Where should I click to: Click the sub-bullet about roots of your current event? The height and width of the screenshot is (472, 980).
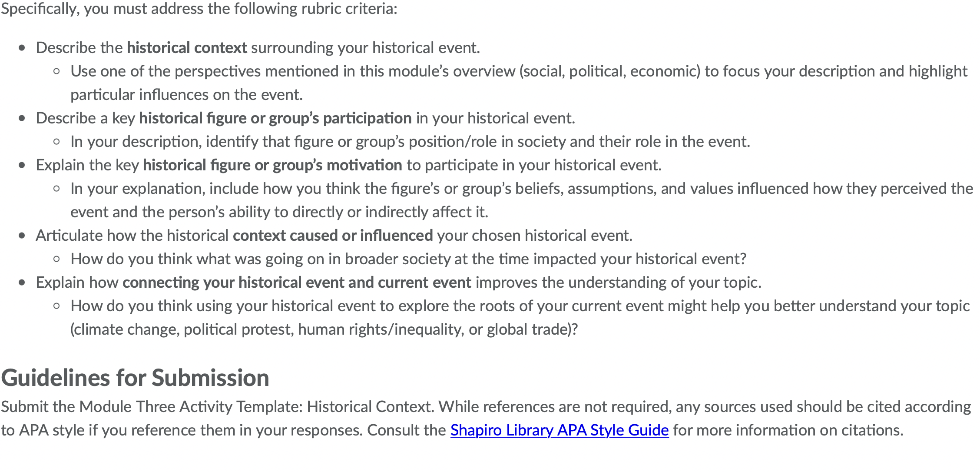[x=520, y=317]
